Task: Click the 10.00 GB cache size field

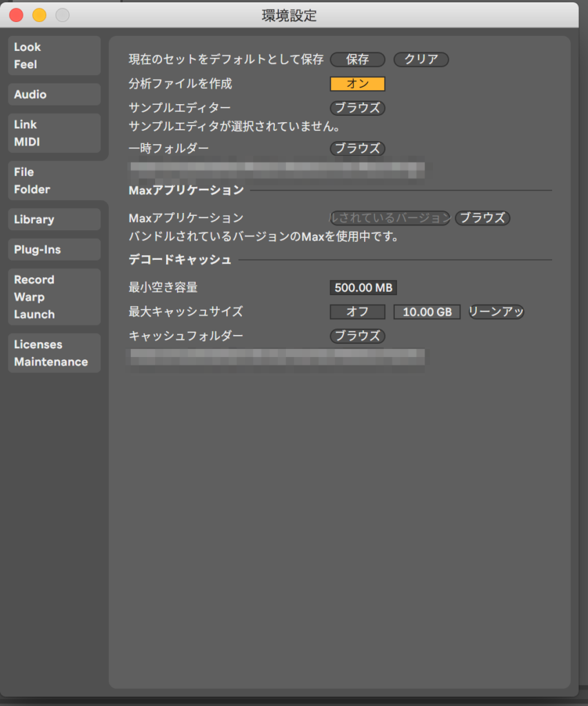Action: click(x=427, y=312)
